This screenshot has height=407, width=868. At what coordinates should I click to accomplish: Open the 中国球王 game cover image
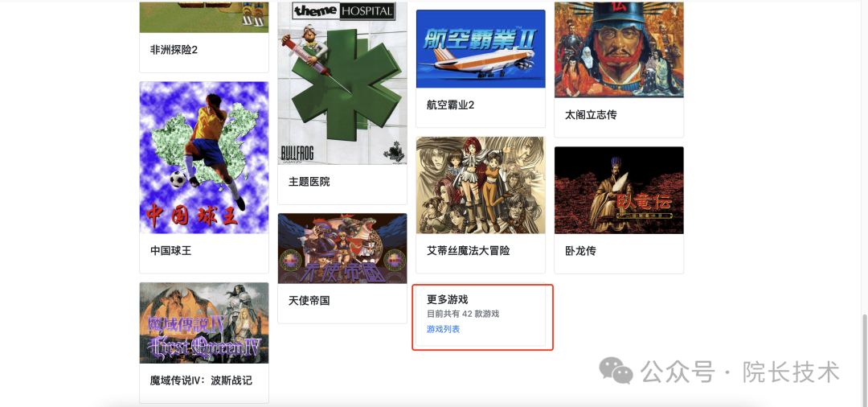[204, 158]
